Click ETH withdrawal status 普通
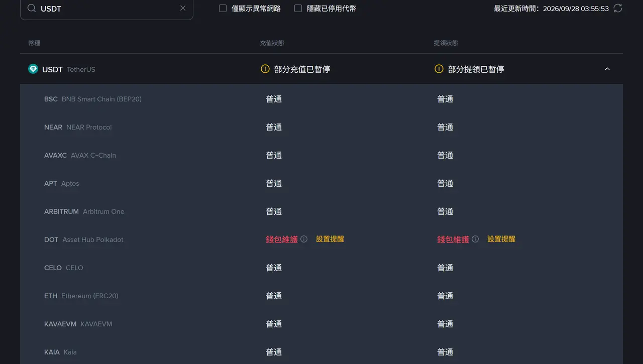 [445, 296]
